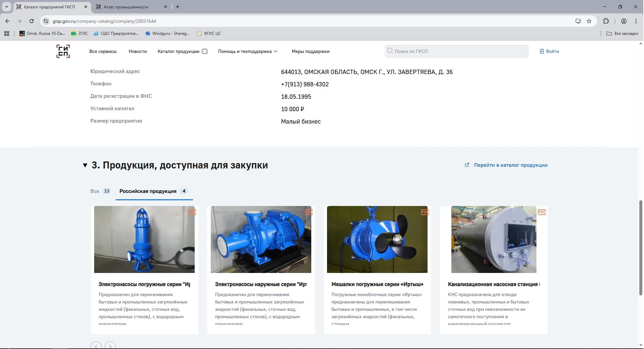Go back with the browser back arrow
The width and height of the screenshot is (644, 349).
7,21
